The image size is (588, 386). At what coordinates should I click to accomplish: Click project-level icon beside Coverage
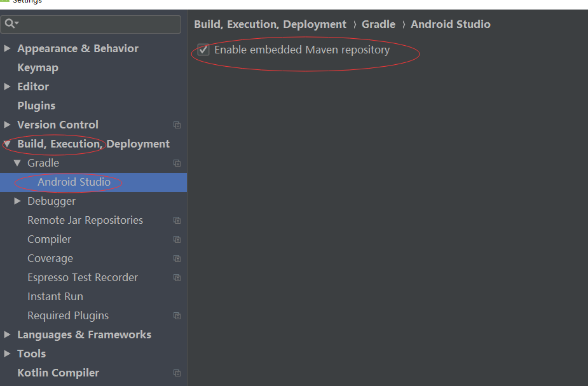177,258
